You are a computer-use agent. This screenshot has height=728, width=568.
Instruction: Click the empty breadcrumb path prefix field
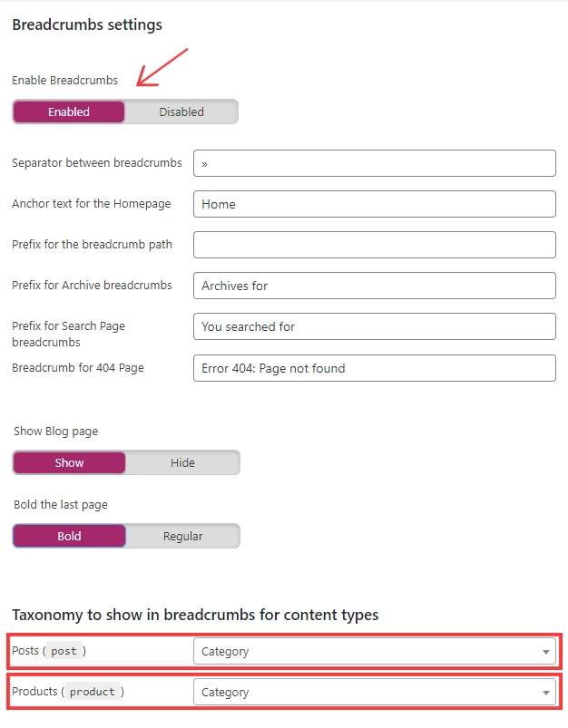[x=372, y=245]
